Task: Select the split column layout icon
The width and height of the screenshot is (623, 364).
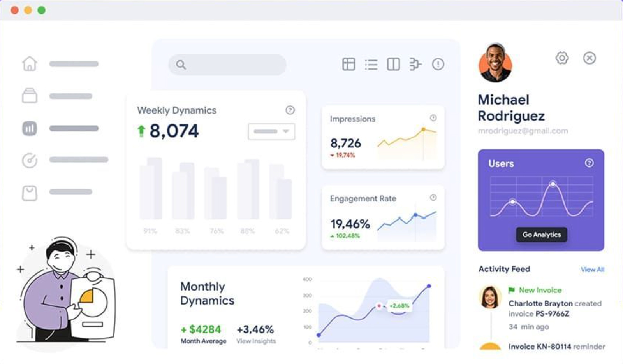Action: (393, 64)
